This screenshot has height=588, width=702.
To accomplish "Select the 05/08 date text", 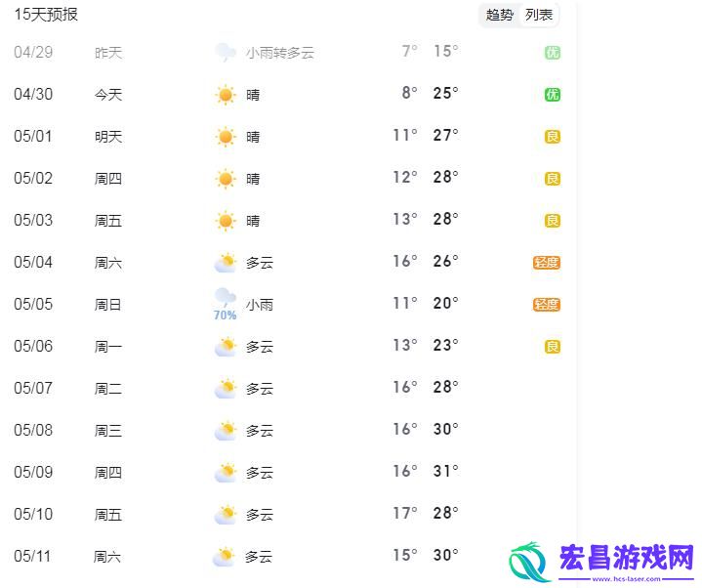I will (33, 431).
